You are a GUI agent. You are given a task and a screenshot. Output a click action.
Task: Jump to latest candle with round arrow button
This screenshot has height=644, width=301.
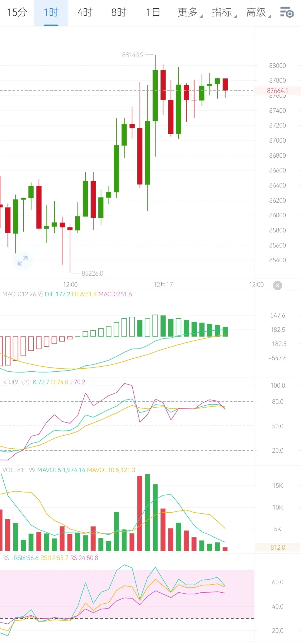(x=277, y=285)
